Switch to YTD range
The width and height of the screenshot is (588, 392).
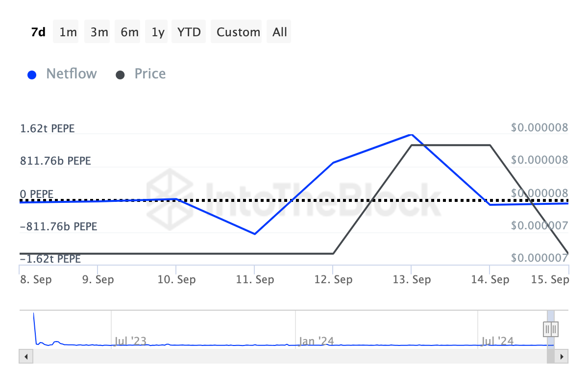point(189,32)
